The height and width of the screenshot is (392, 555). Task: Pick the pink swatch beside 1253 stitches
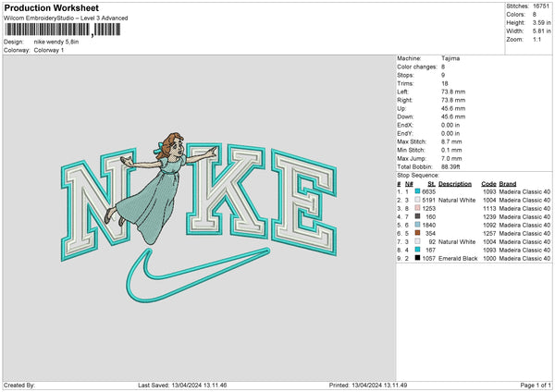point(418,207)
